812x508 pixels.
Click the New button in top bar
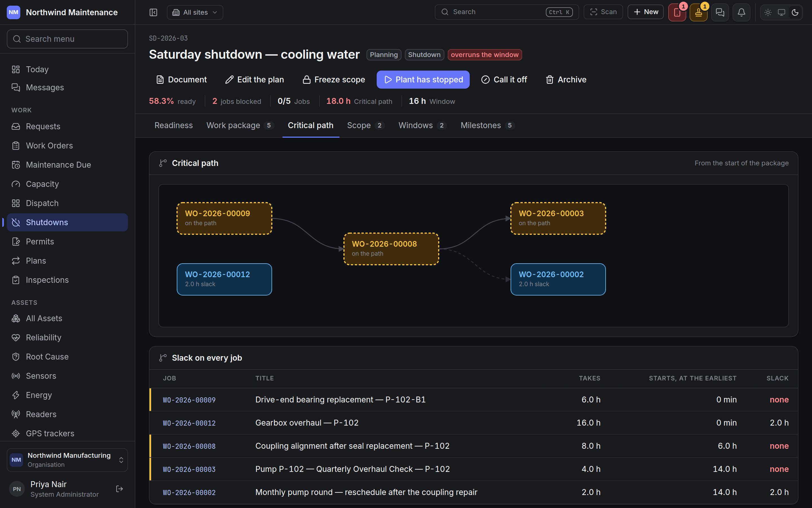pyautogui.click(x=646, y=12)
